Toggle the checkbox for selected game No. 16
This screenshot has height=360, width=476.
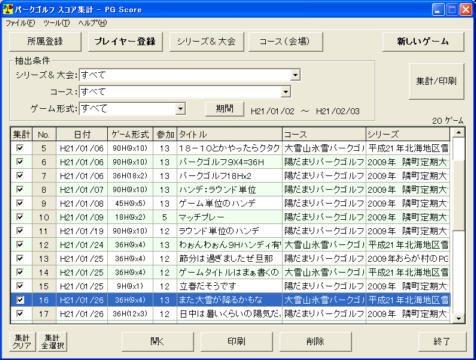point(20,300)
